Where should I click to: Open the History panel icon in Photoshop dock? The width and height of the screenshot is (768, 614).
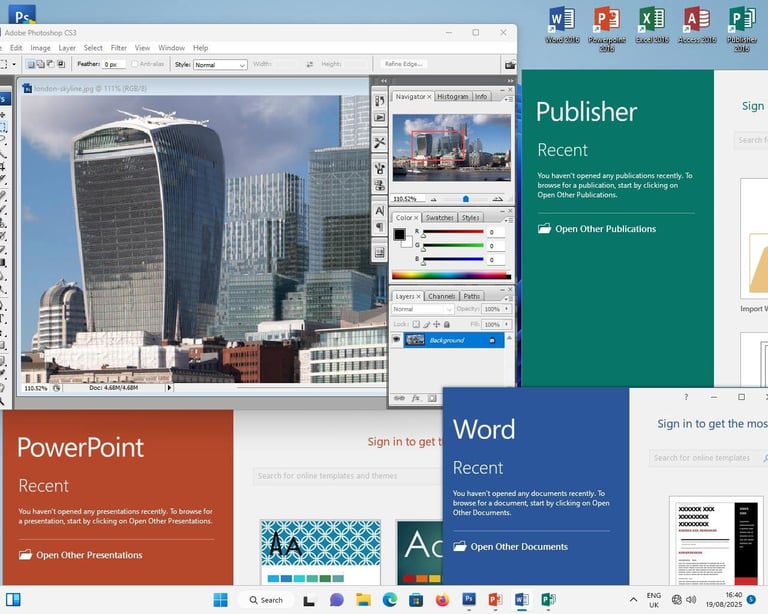click(x=380, y=101)
